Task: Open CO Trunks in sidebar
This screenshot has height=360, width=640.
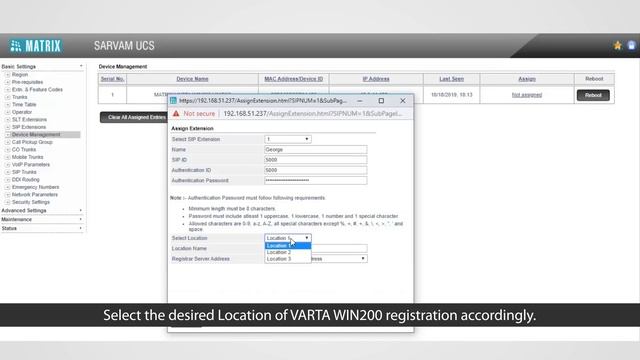Action: tap(24, 149)
